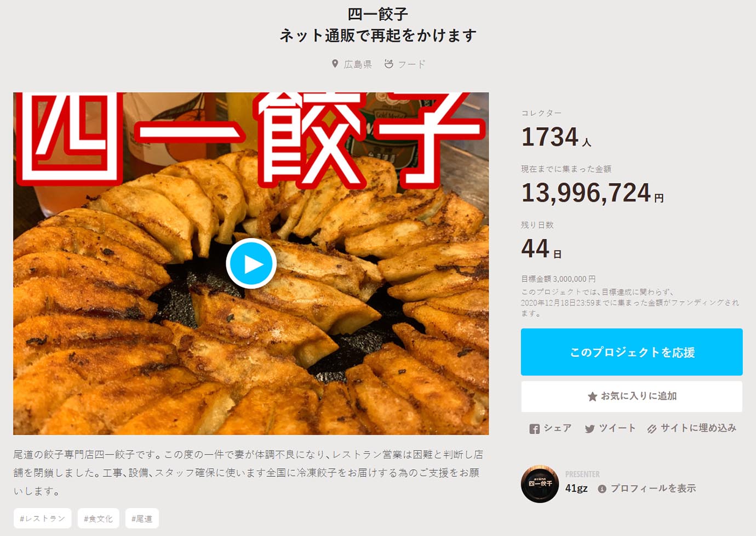756x536 pixels.
Task: Click the presenter name 41gz
Action: tap(576, 488)
